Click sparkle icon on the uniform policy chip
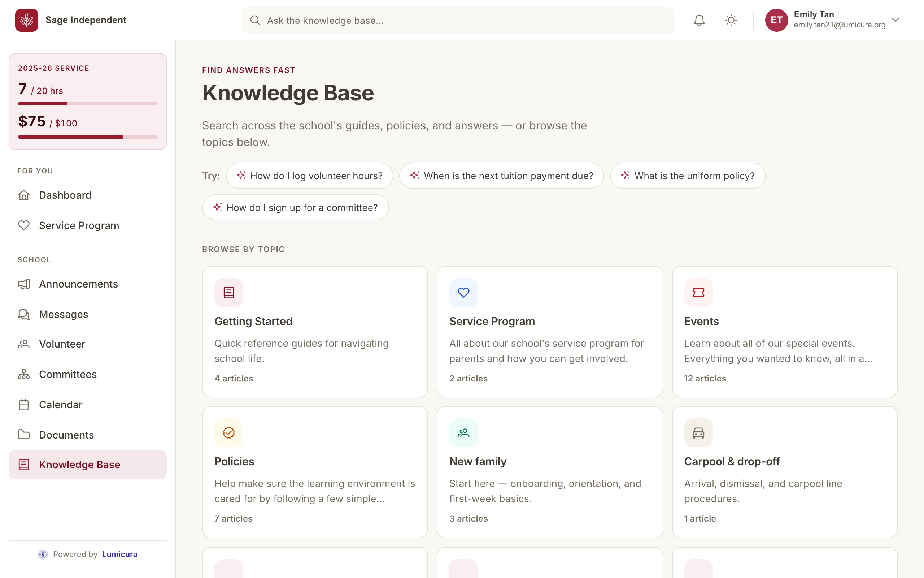The height and width of the screenshot is (578, 924). click(x=625, y=176)
